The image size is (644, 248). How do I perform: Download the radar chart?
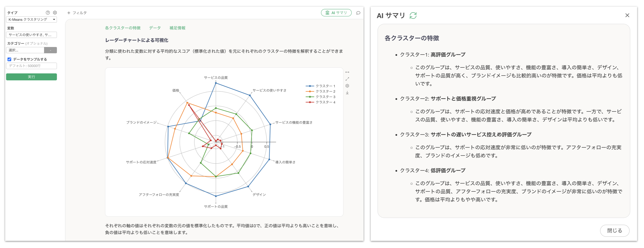[347, 93]
